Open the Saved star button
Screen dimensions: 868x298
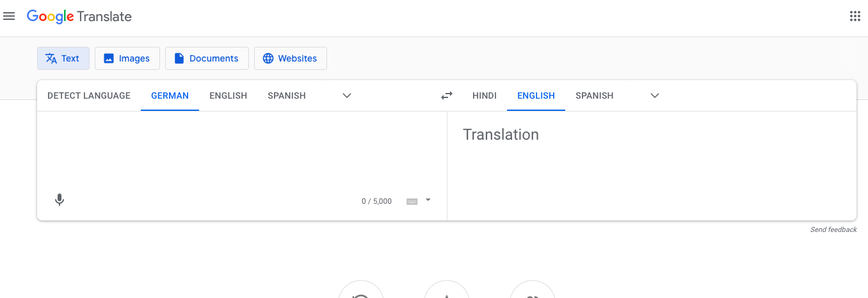tap(447, 292)
